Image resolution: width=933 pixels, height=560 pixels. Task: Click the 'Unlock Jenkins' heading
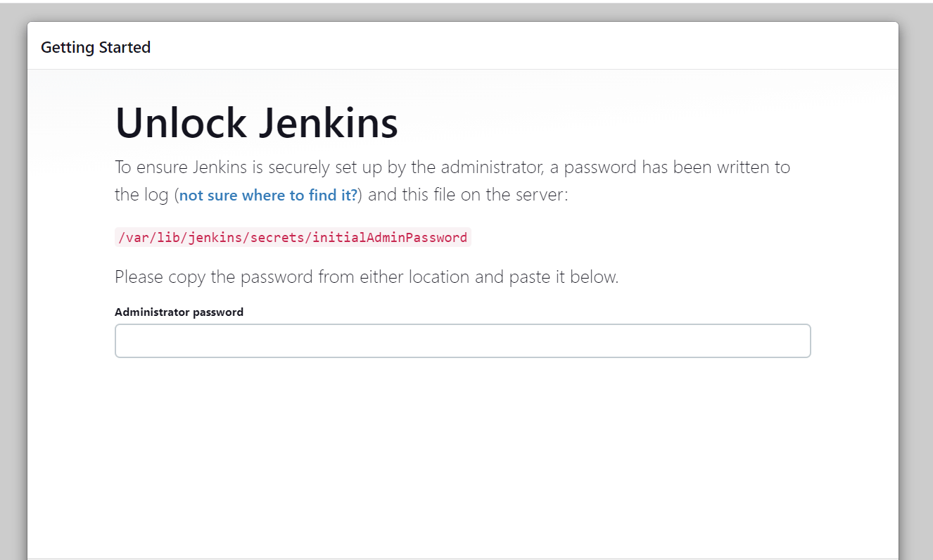coord(256,122)
